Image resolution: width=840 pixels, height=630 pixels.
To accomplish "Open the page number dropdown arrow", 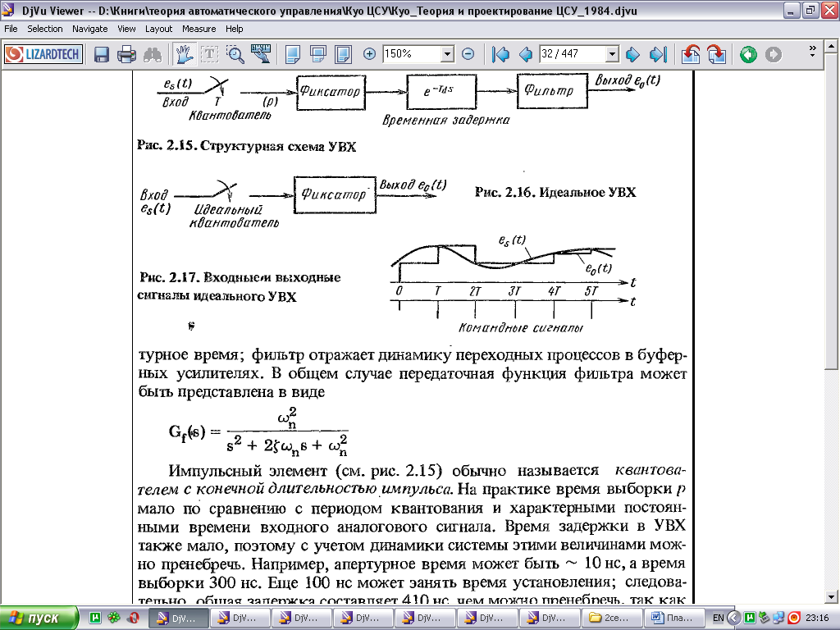I will [x=612, y=54].
